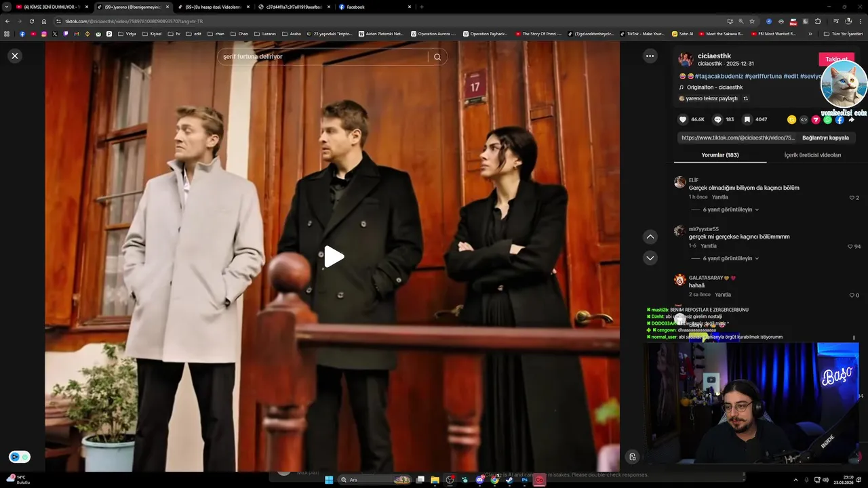Click 'Bağlantıyı kopyala' copy link button
The width and height of the screenshot is (868, 488).
point(825,138)
